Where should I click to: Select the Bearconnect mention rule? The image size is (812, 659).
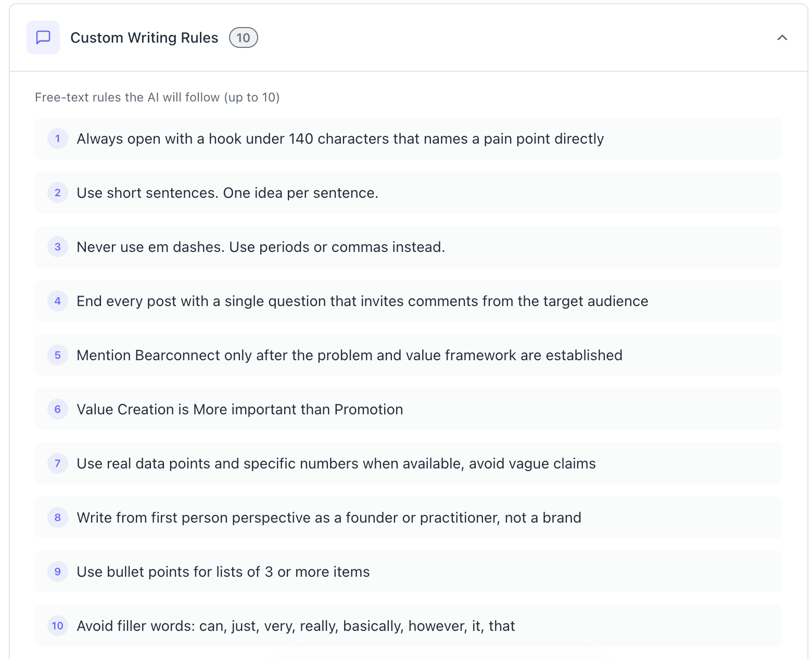pyautogui.click(x=349, y=356)
